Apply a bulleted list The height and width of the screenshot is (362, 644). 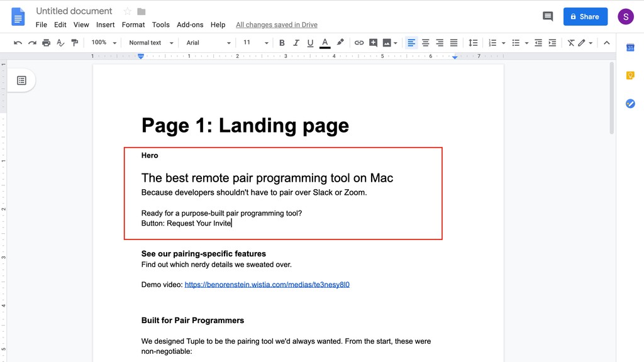516,43
